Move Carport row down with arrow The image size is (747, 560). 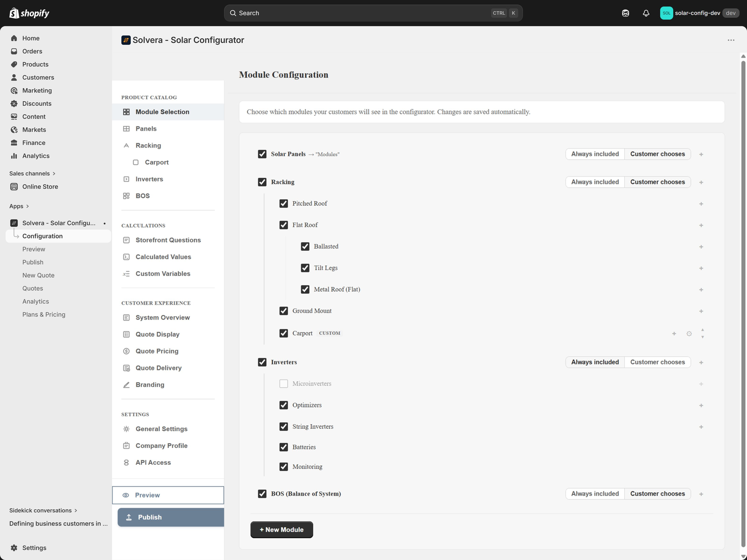pos(703,337)
